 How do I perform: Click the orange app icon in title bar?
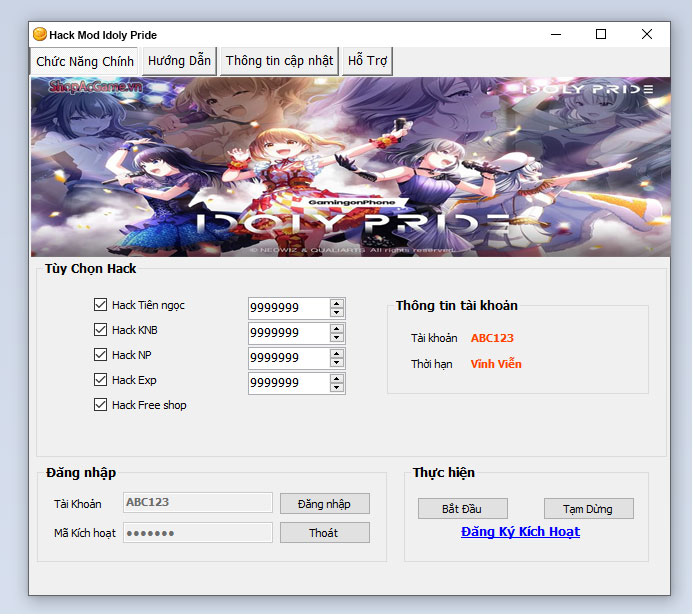coord(40,34)
